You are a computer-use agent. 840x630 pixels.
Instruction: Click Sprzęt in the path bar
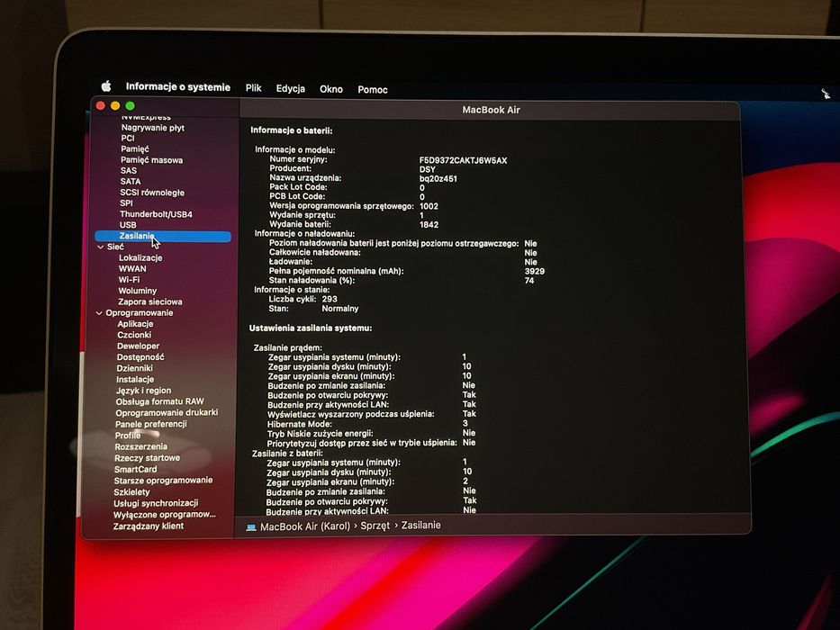(x=375, y=526)
